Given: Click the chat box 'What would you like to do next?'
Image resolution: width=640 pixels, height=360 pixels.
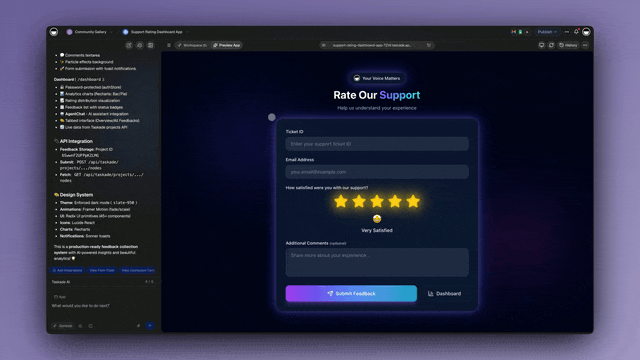Looking at the screenshot, I should pyautogui.click(x=80, y=306).
